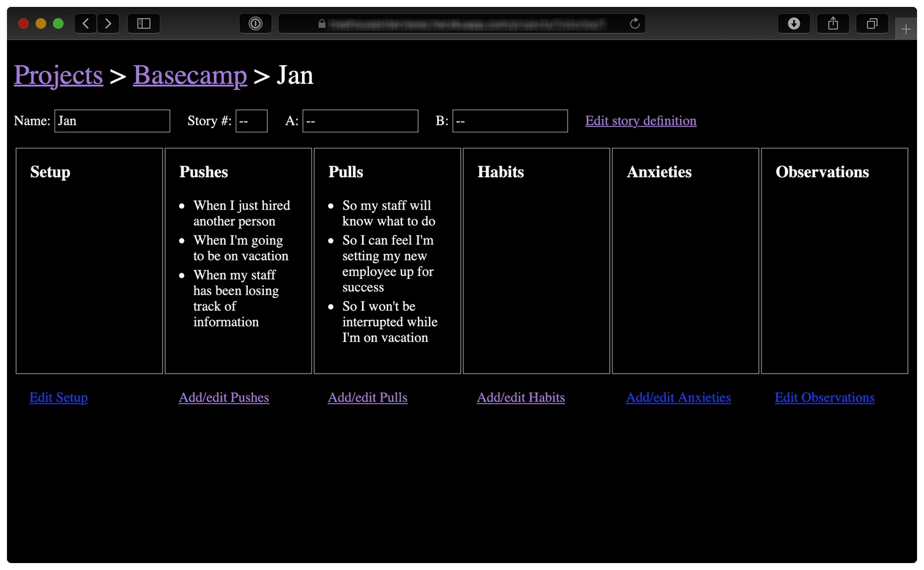924x570 pixels.
Task: Click the Observations column heading
Action: 822,172
